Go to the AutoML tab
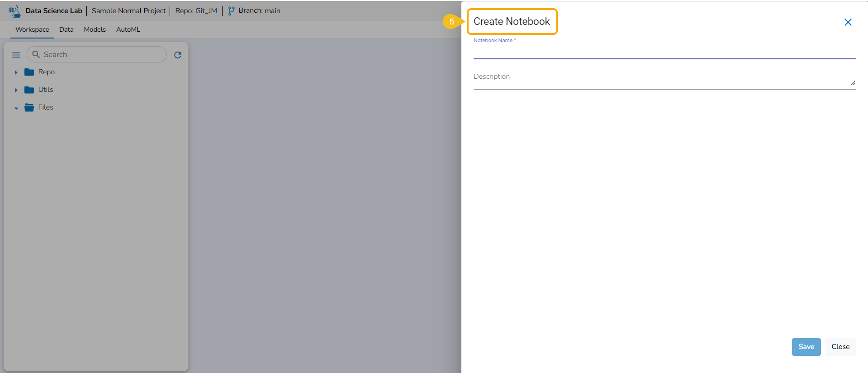 [128, 29]
